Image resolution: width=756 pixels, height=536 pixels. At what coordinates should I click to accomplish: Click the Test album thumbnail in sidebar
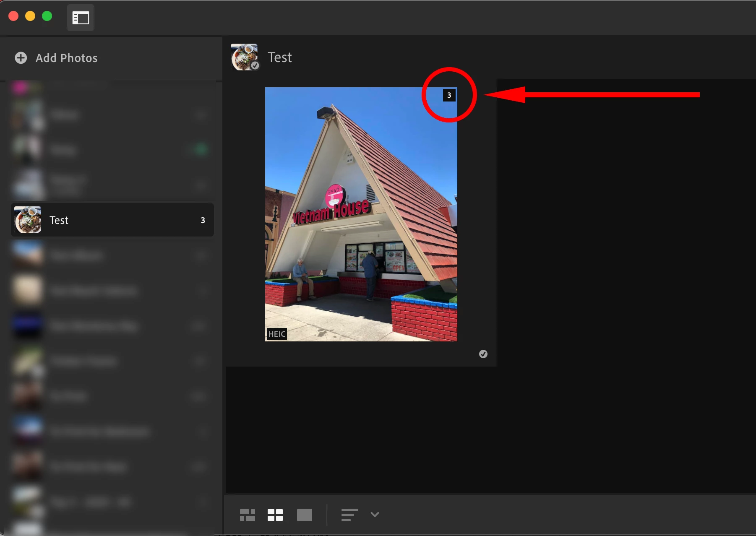(28, 220)
